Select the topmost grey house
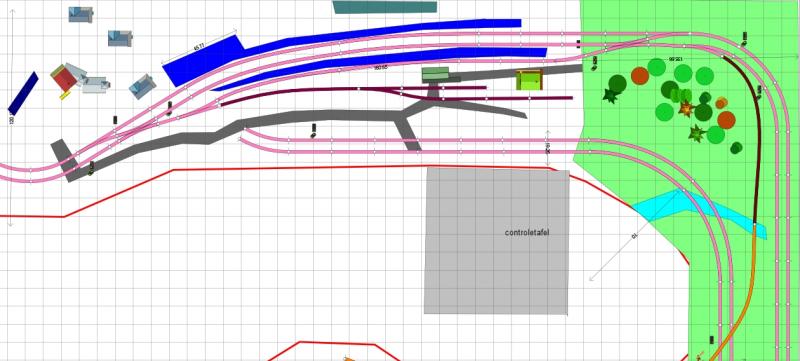 81,14
